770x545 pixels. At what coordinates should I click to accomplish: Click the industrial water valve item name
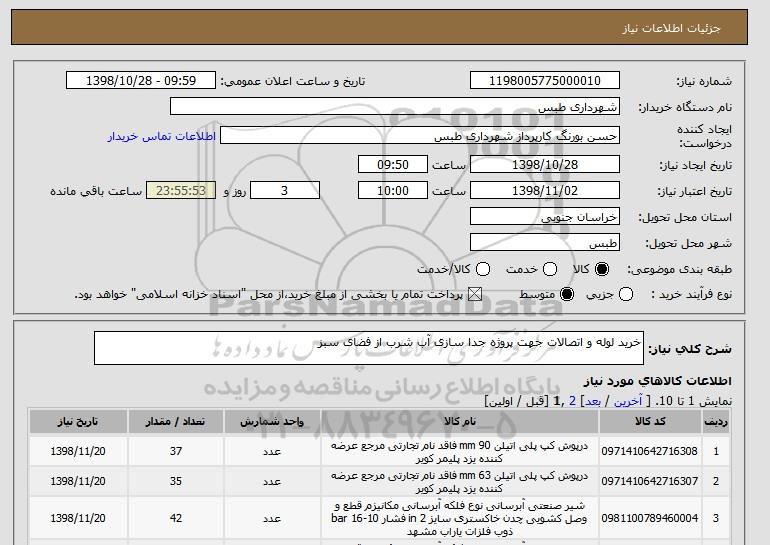pos(460,518)
